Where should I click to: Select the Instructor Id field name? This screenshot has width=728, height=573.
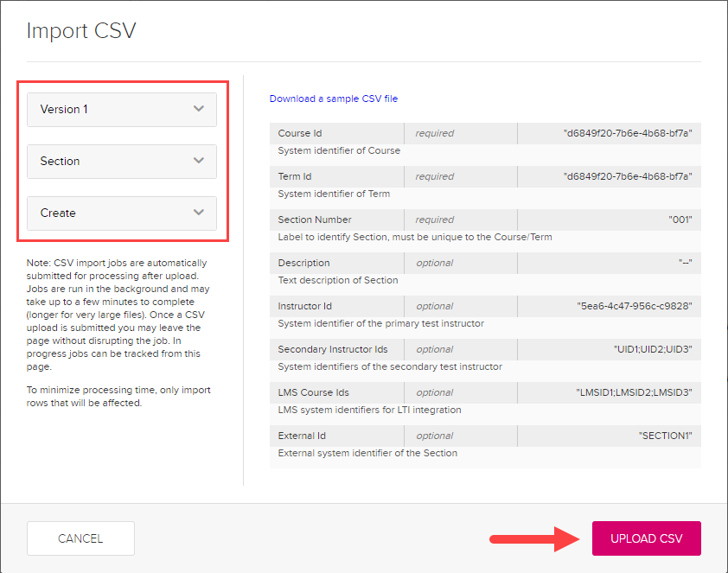304,306
